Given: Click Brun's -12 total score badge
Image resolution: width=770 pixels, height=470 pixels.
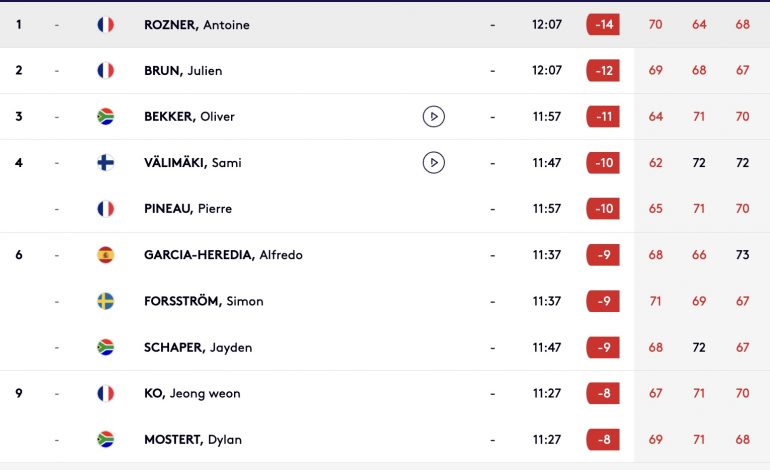Looking at the screenshot, I should click(x=603, y=71).
